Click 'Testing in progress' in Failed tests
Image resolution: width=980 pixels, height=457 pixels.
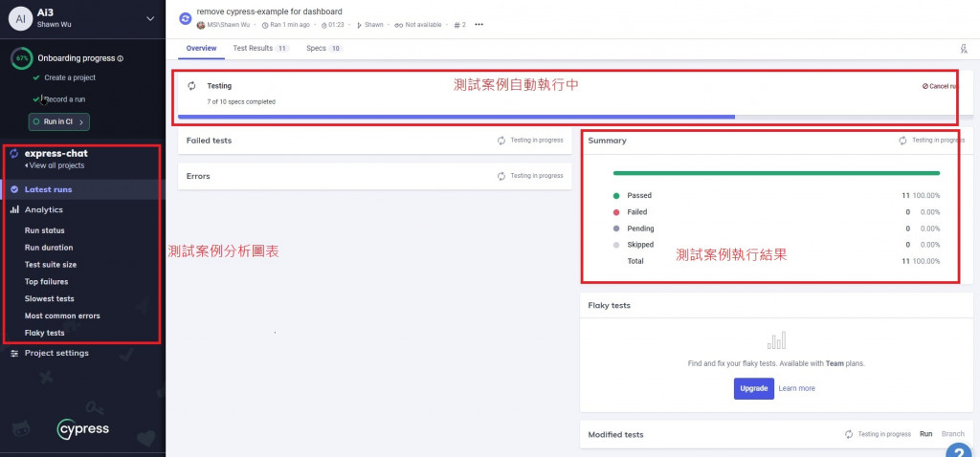[537, 141]
